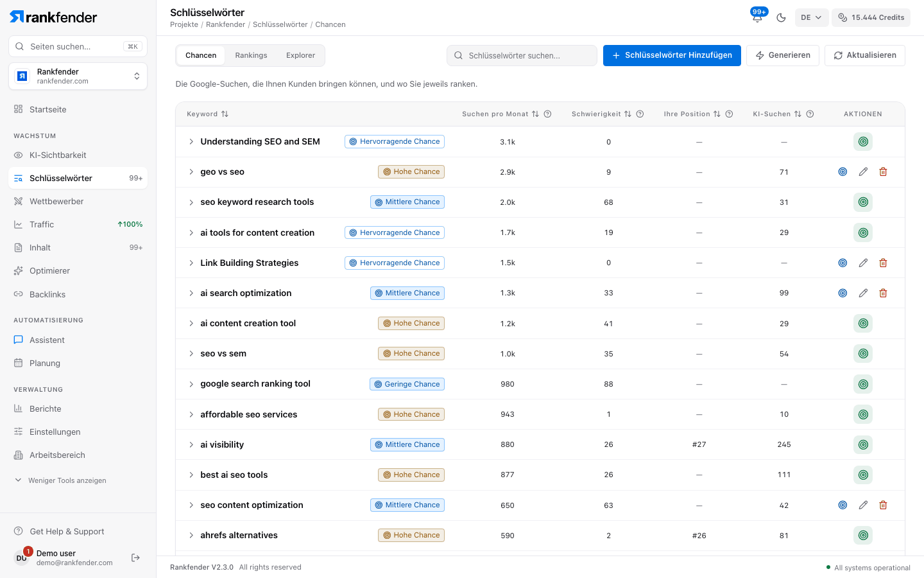
Task: Open the Rankfender project selector
Action: click(x=78, y=76)
